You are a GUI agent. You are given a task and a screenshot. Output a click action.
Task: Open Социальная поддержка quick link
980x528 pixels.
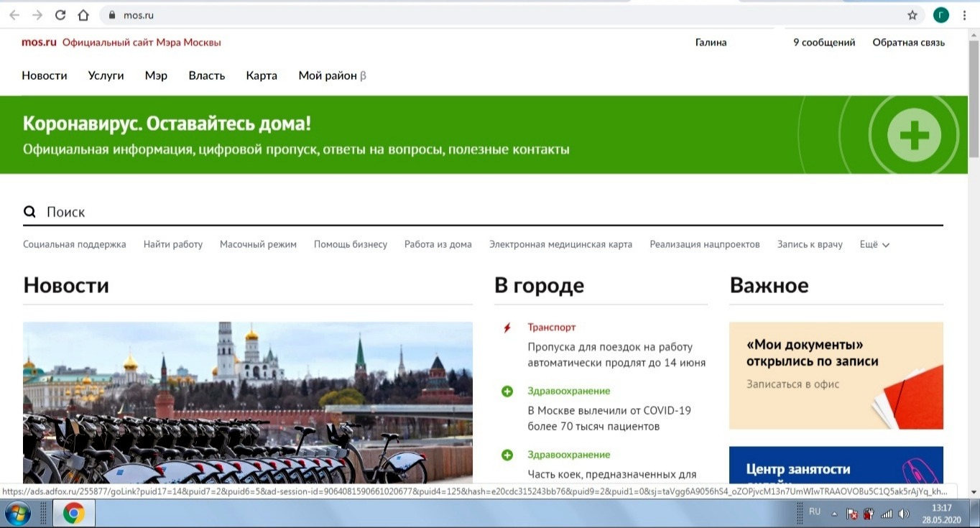75,244
